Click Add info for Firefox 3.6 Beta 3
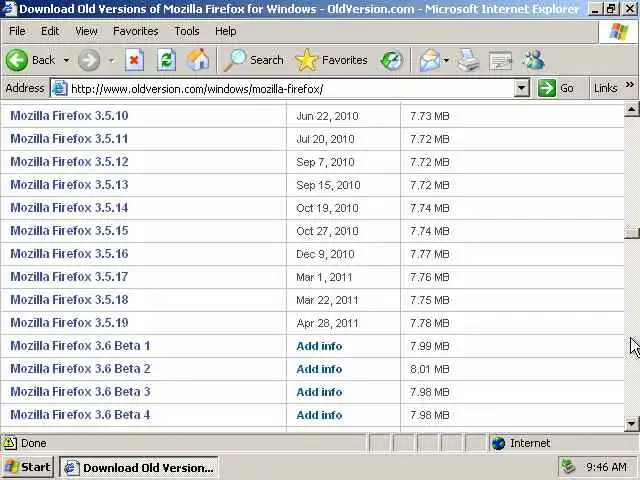Viewport: 640px width, 480px height. tap(319, 392)
